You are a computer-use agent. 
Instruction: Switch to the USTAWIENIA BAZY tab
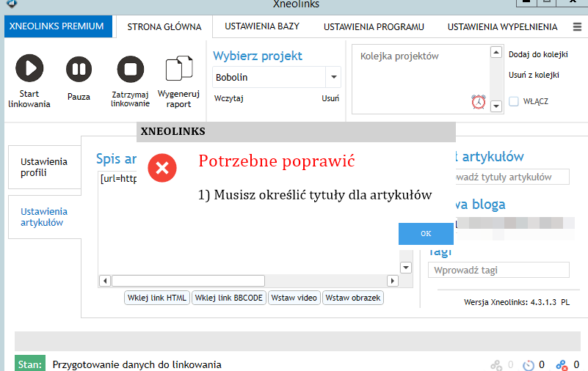click(x=256, y=27)
